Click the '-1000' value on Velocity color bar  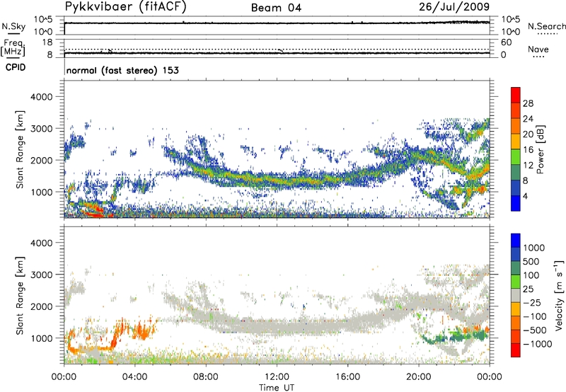537,344
